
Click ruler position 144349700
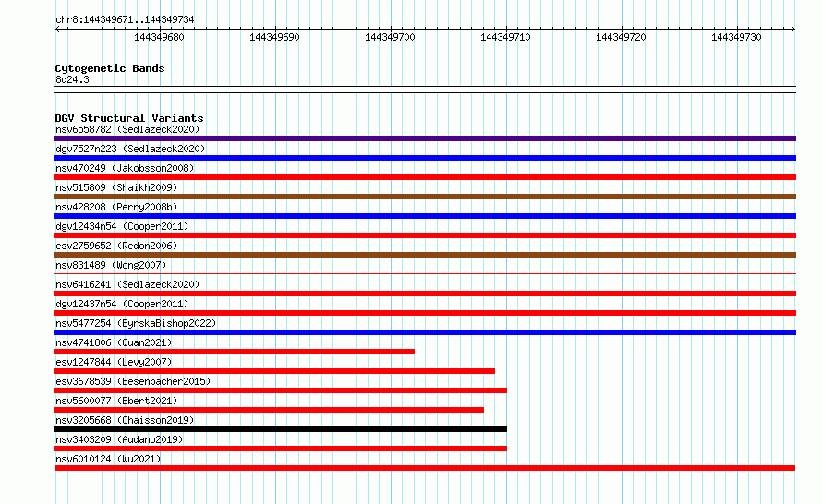390,37
